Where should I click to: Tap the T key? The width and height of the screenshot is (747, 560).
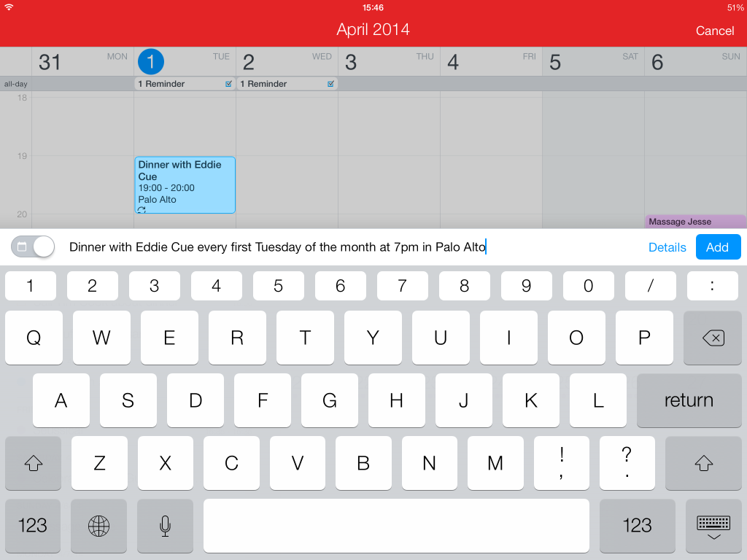(x=305, y=338)
